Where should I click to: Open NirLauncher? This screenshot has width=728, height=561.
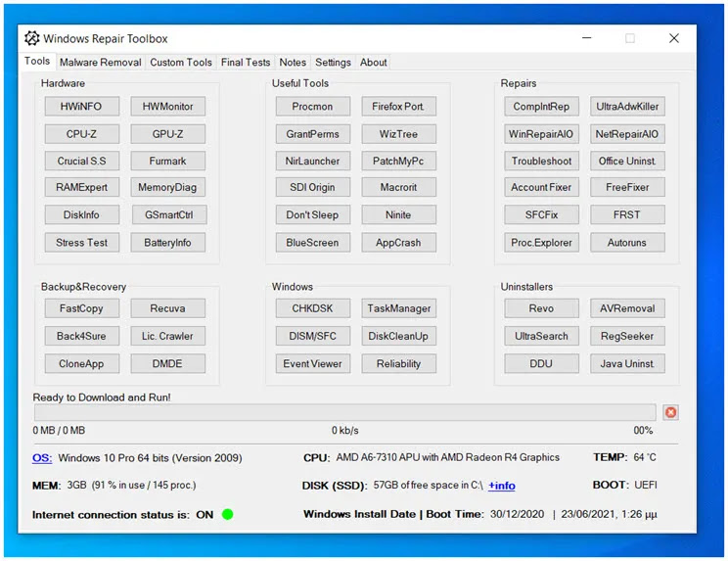[x=312, y=162]
